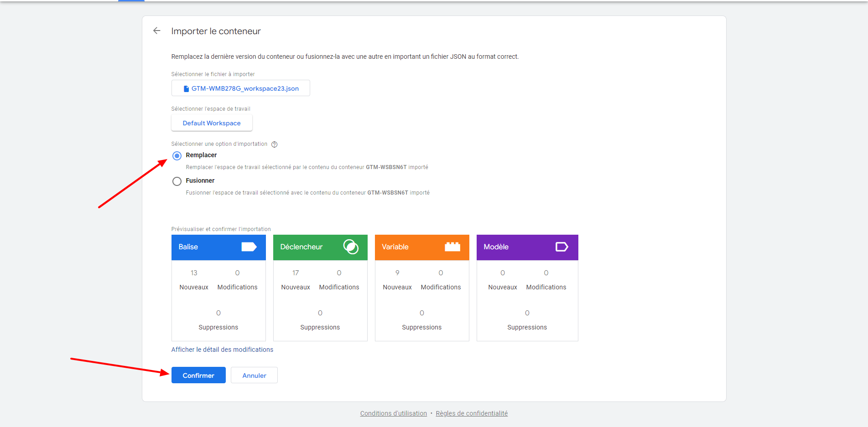Click the JSON file document icon
The height and width of the screenshot is (427, 868).
click(186, 89)
